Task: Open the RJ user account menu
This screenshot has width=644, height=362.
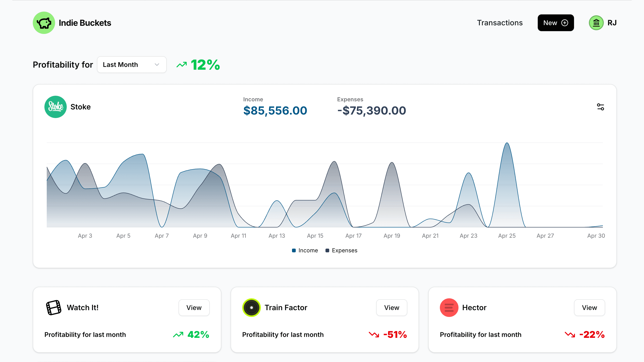Action: [x=612, y=23]
